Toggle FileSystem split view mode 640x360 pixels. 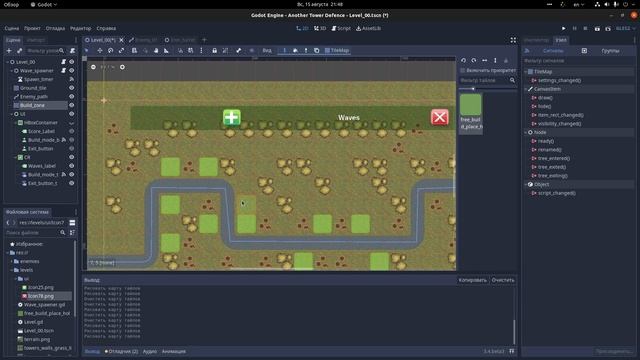72,223
